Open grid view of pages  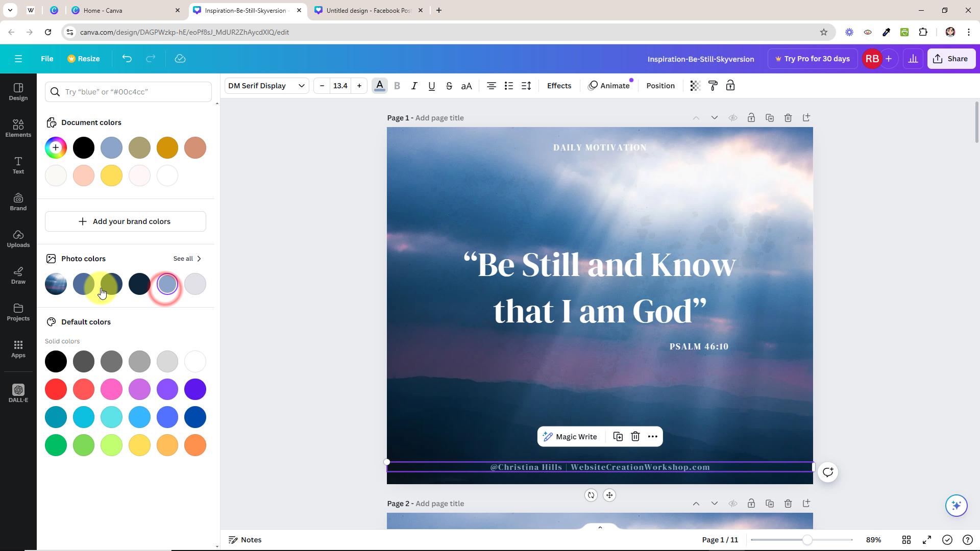click(906, 540)
